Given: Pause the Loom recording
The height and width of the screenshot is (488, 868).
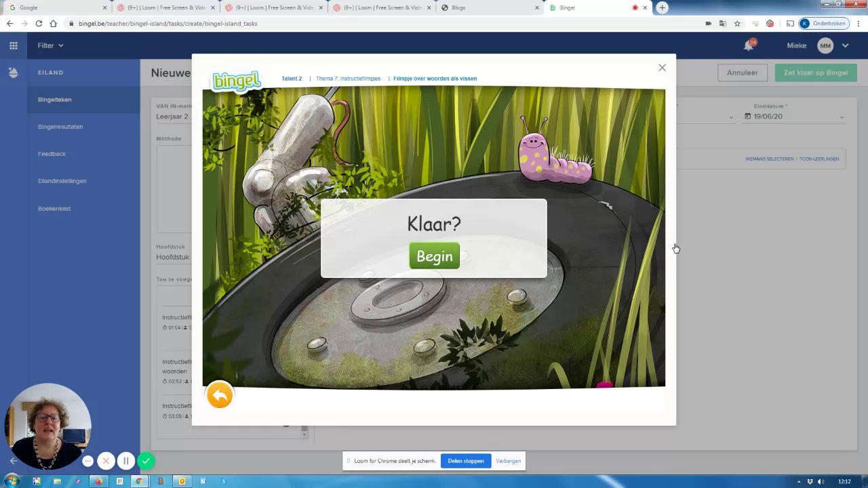Looking at the screenshot, I should [125, 461].
